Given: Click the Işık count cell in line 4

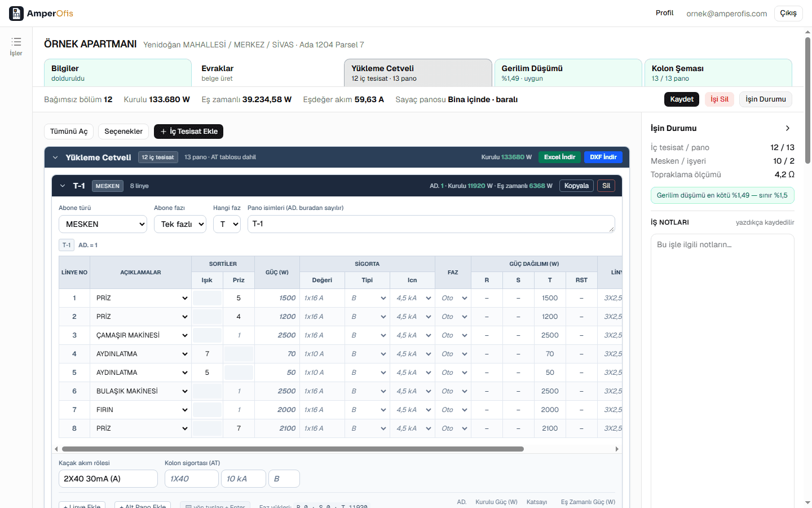Looking at the screenshot, I should [207, 354].
